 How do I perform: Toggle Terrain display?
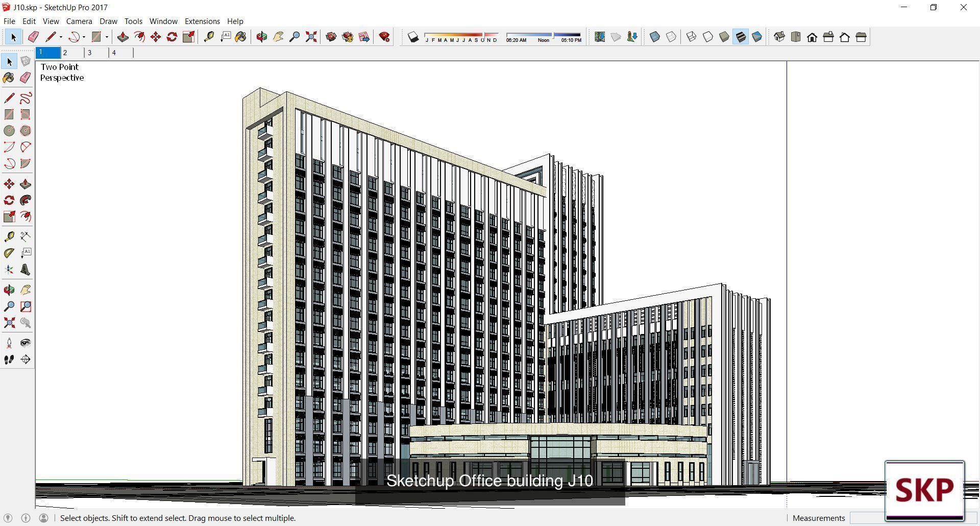click(616, 37)
